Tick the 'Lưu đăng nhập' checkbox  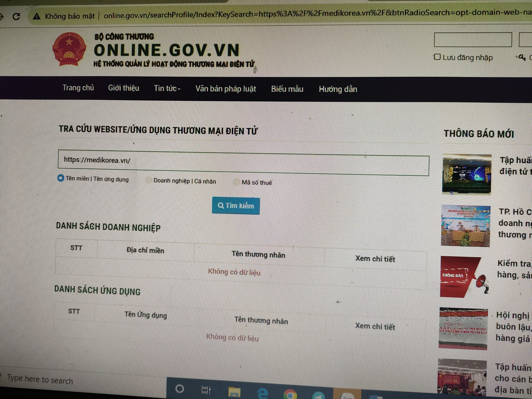tap(437, 57)
